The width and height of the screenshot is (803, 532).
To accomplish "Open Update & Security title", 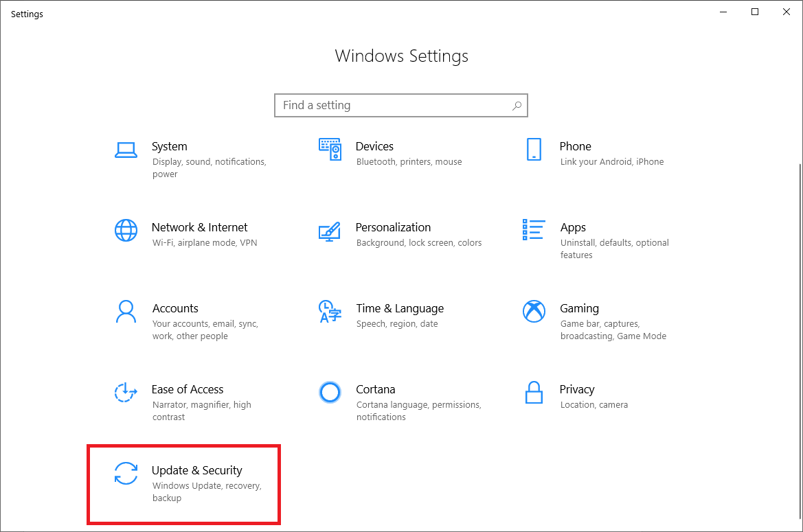I will 196,471.
